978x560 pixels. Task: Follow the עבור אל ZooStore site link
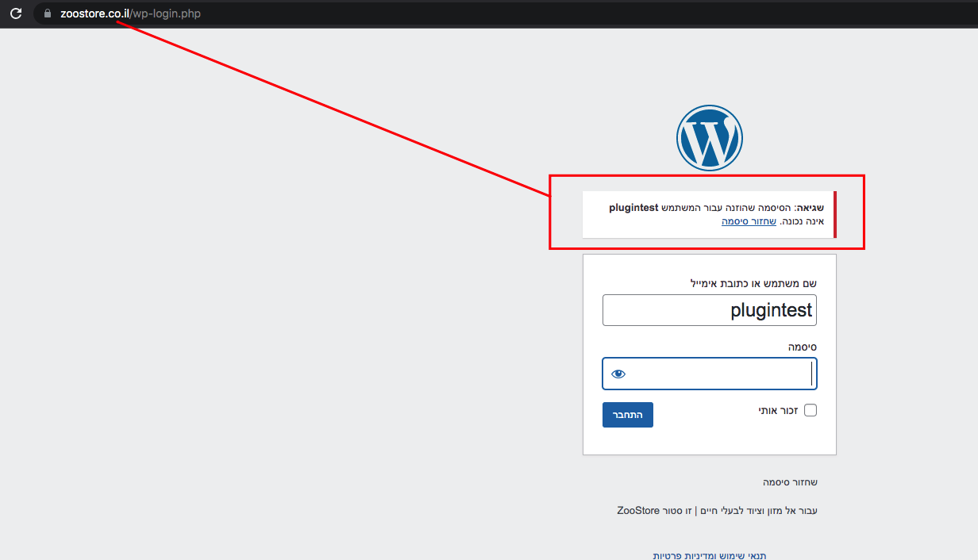pyautogui.click(x=717, y=511)
